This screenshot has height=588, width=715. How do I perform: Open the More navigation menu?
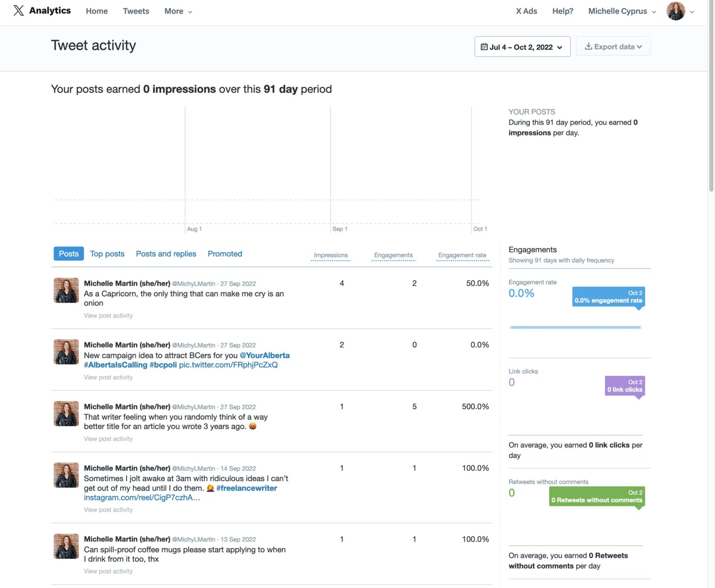(x=177, y=11)
